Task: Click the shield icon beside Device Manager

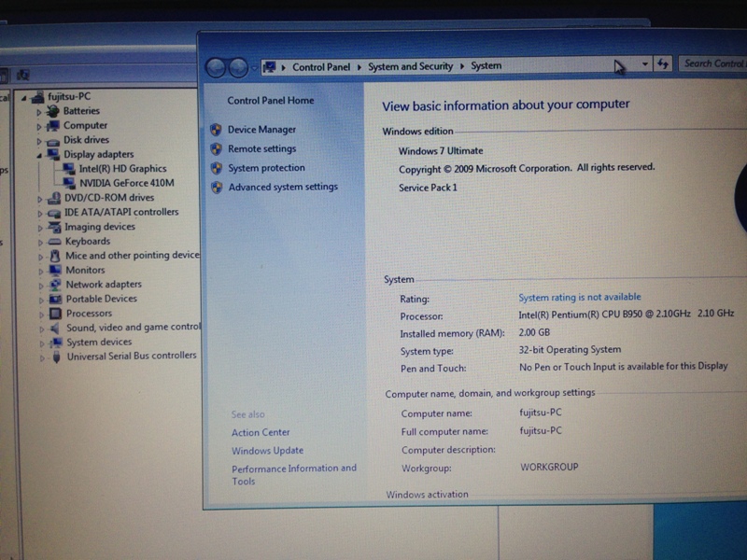Action: [216, 130]
